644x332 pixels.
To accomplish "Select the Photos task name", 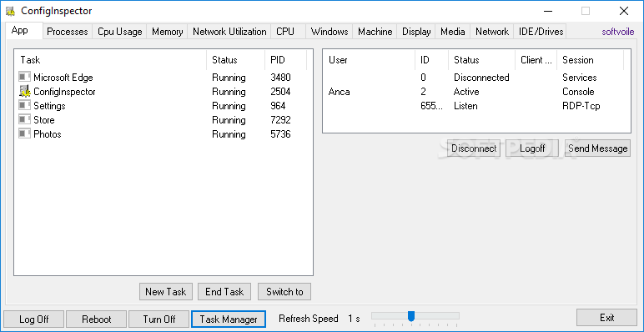I will 48,134.
